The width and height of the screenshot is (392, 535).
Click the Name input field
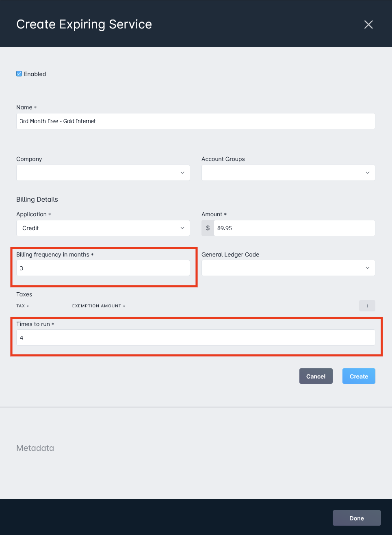pyautogui.click(x=196, y=121)
